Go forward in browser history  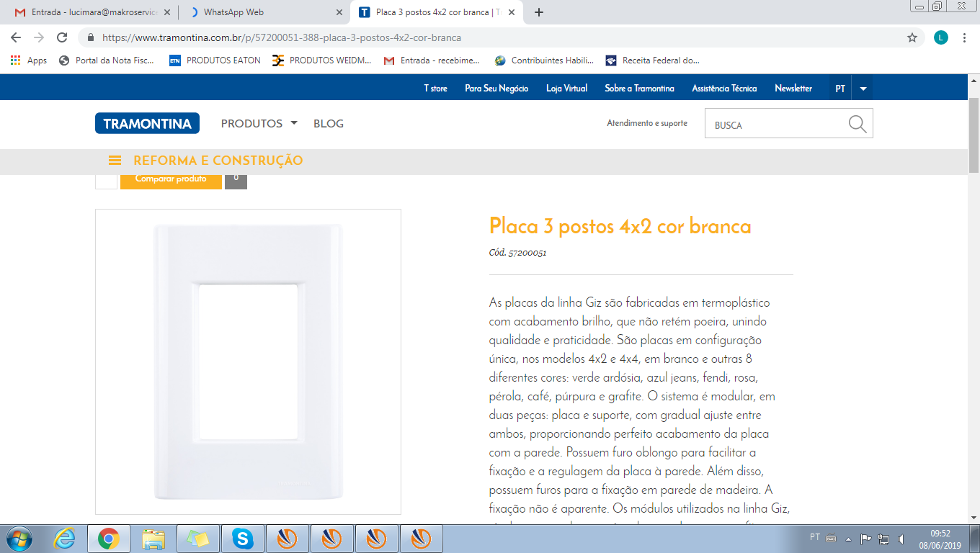(x=39, y=37)
